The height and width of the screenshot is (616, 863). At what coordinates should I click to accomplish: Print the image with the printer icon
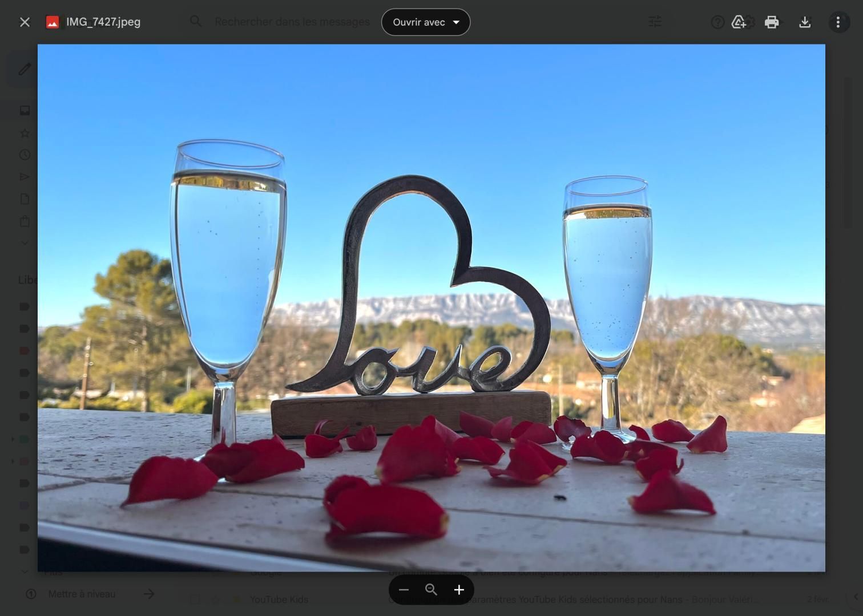click(772, 22)
